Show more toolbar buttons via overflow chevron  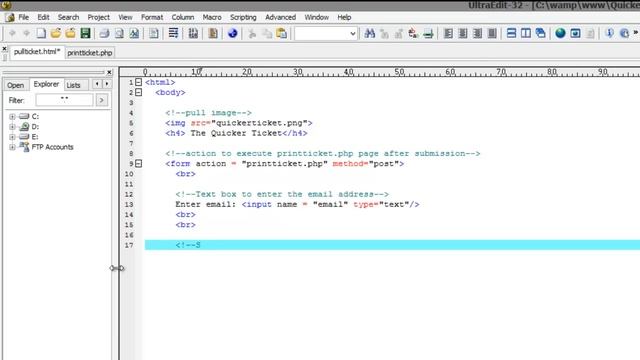(636, 32)
